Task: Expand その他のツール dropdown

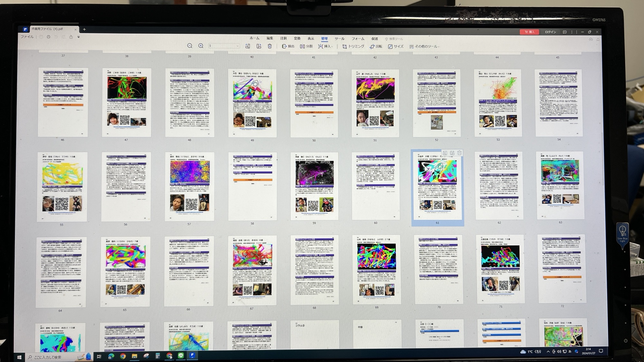Action: click(424, 46)
